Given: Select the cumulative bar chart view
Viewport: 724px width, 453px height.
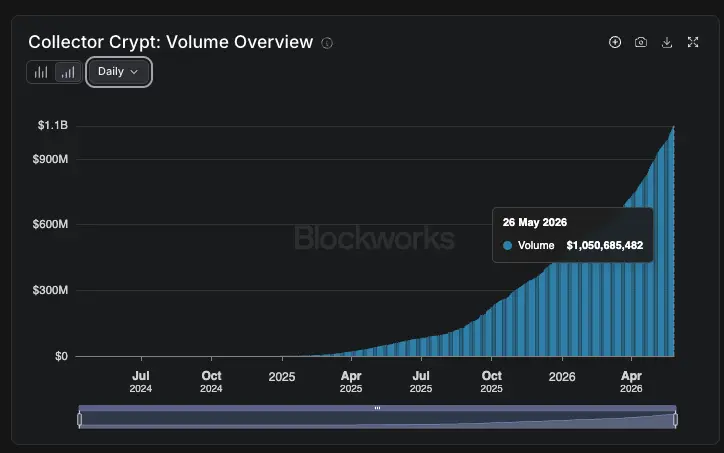Looking at the screenshot, I should tap(68, 72).
